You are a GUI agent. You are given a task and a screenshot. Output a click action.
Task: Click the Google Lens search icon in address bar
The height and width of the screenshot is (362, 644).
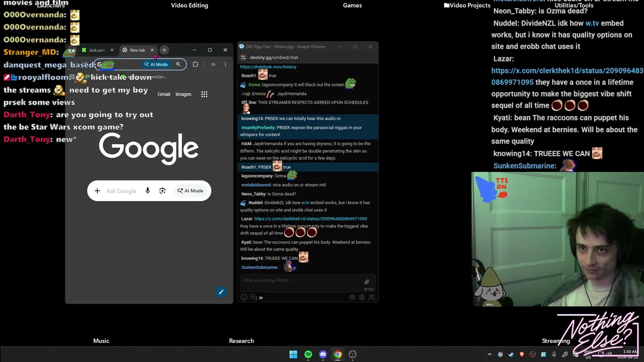(x=178, y=64)
